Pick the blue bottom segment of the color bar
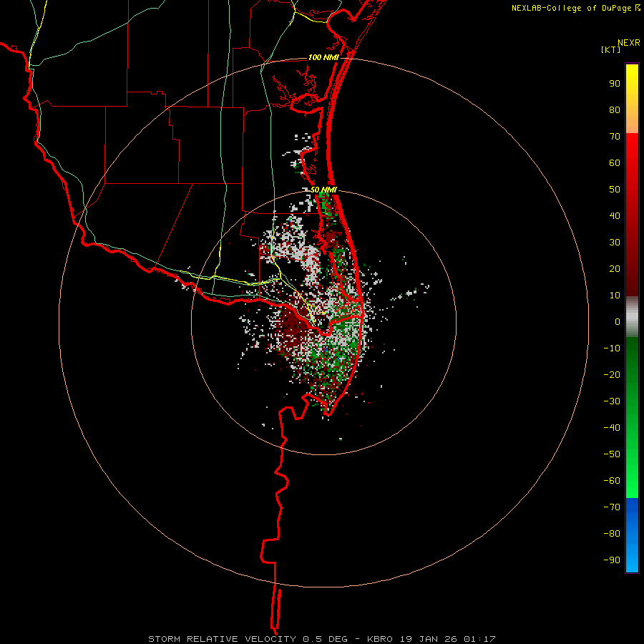The width and height of the screenshot is (644, 644). [632, 535]
